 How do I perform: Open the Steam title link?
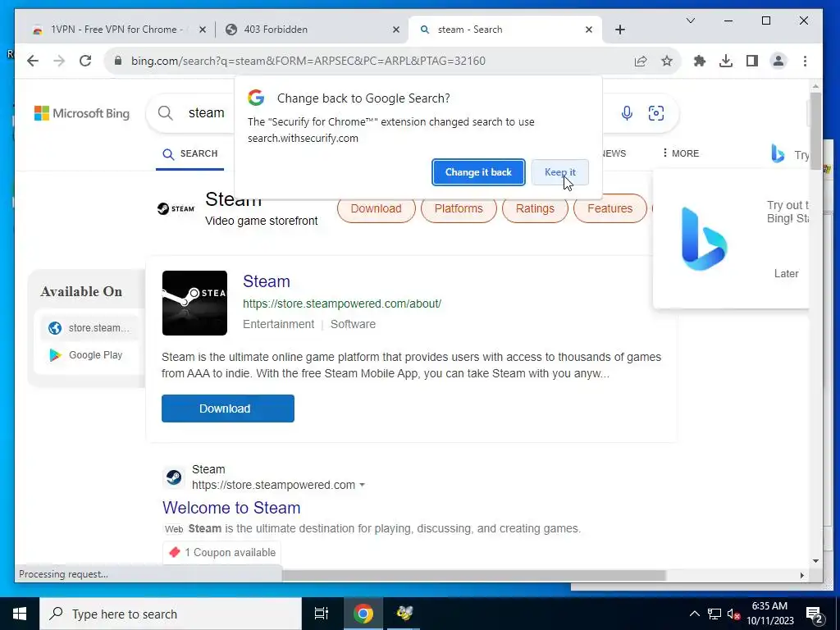267,281
